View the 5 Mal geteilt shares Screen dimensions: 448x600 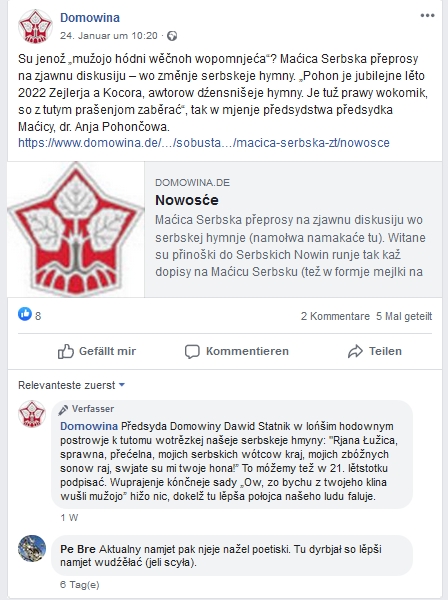pos(404,316)
